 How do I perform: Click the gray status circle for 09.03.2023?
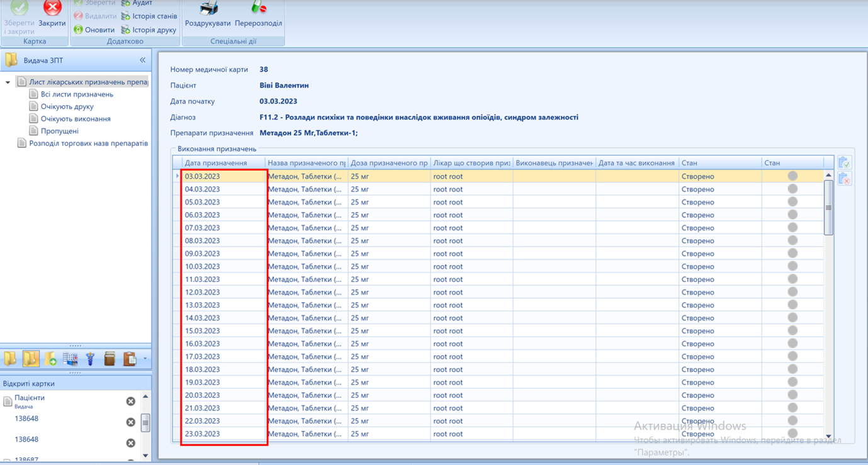(792, 254)
